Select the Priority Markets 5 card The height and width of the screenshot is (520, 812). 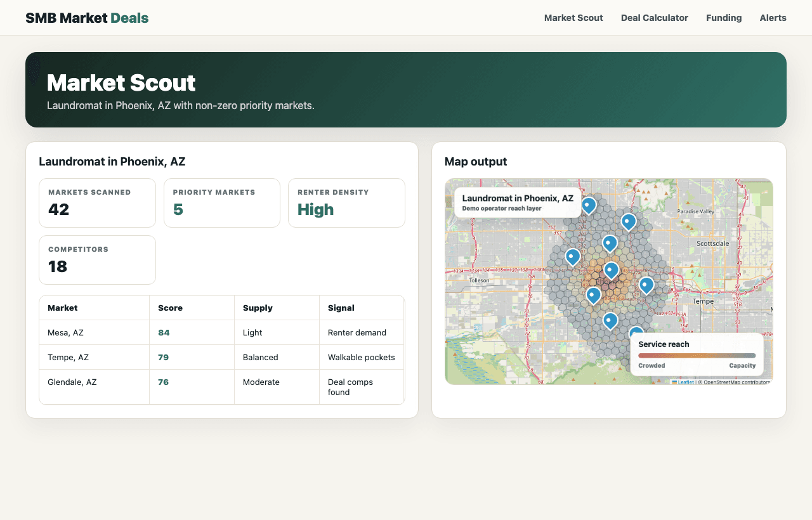coord(222,203)
